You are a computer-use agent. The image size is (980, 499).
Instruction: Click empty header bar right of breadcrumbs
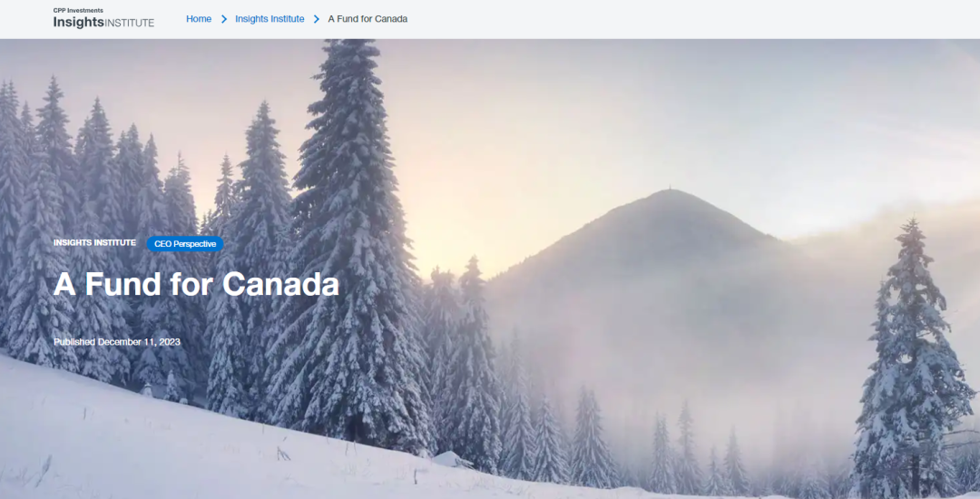tap(688, 19)
